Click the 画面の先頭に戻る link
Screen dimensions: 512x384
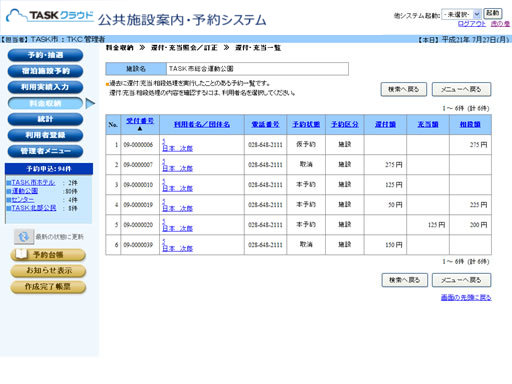(466, 297)
